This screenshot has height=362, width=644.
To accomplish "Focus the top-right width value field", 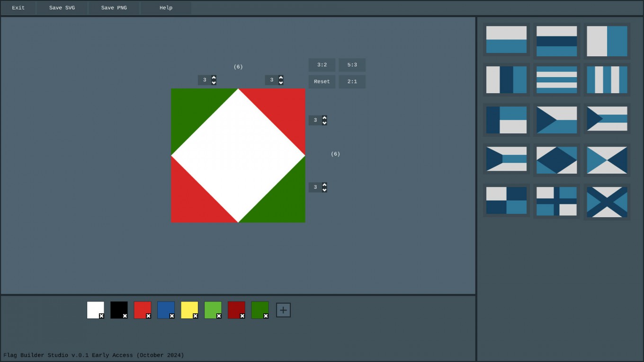I will click(272, 80).
